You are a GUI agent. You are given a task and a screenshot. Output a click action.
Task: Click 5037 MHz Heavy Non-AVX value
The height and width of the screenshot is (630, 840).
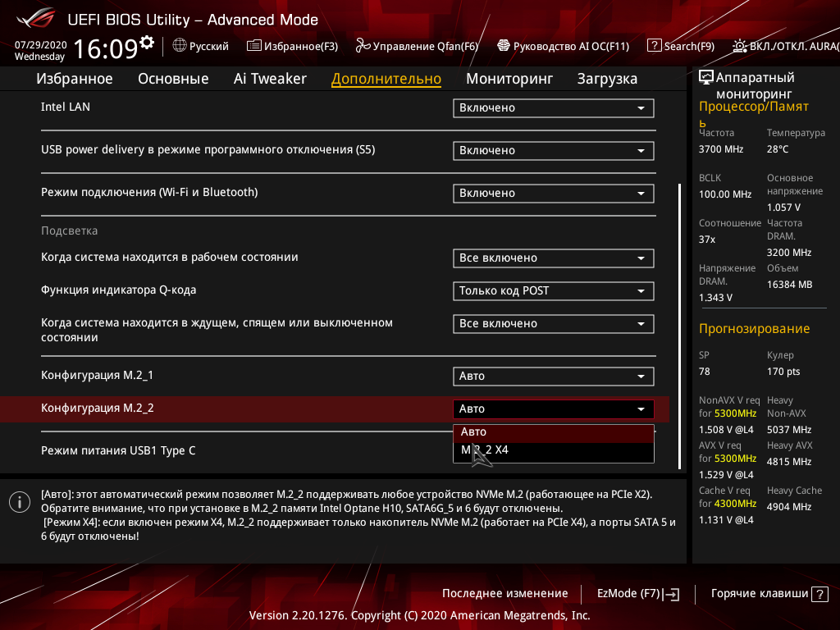pyautogui.click(x=789, y=430)
